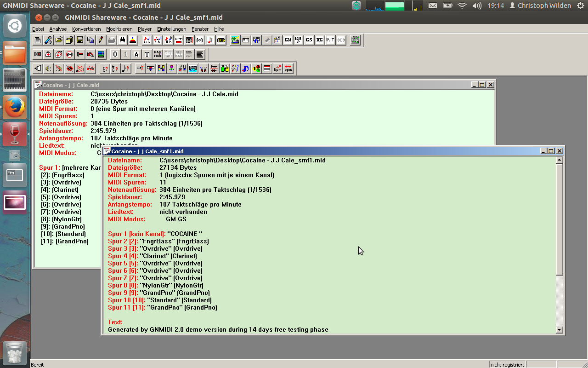Click the SOS toolbar icon
This screenshot has height=368, width=588.
(x=341, y=40)
